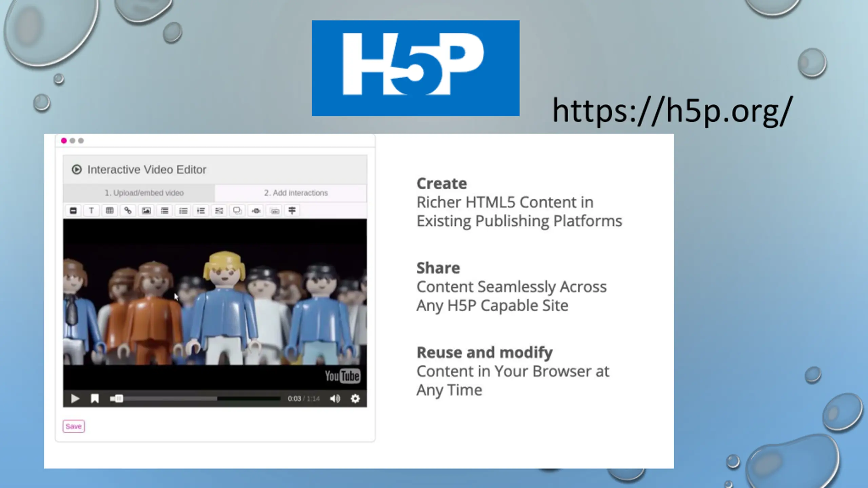Click the Interactive Video Editor title

click(147, 169)
